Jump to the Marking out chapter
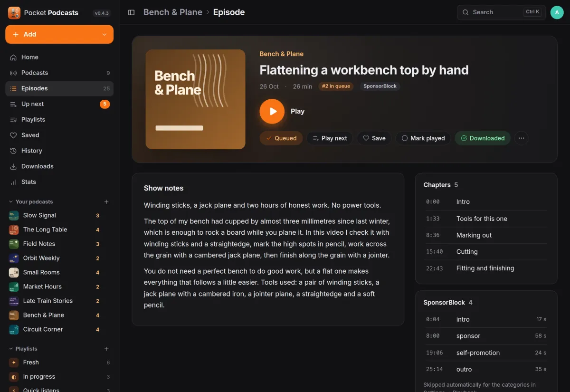The image size is (570, 392). click(486, 235)
